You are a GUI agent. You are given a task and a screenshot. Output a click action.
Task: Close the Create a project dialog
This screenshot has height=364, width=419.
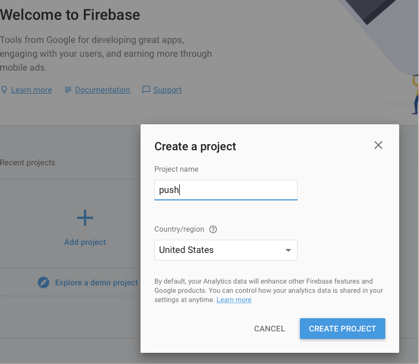click(x=378, y=145)
